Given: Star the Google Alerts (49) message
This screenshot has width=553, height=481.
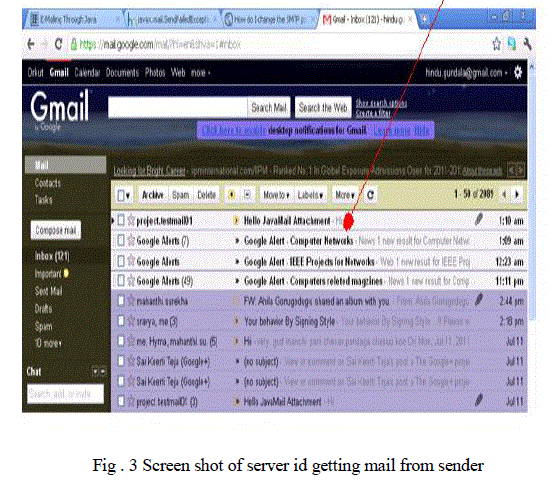Looking at the screenshot, I should click(131, 281).
